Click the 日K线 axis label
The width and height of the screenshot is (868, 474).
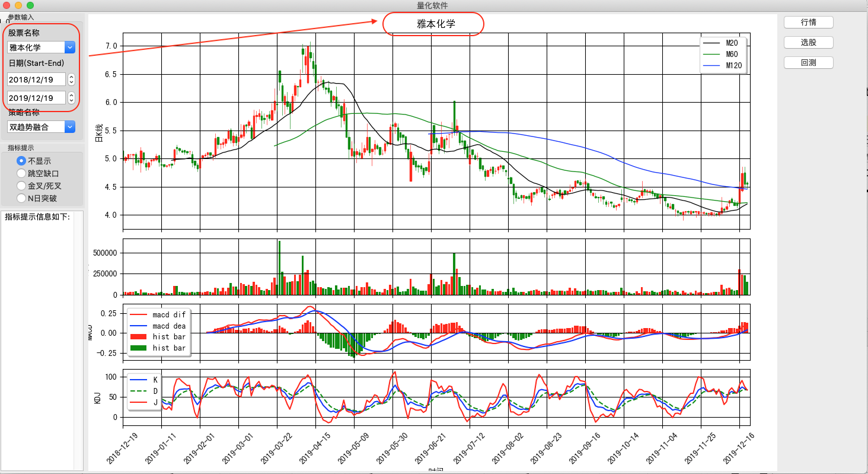point(99,132)
